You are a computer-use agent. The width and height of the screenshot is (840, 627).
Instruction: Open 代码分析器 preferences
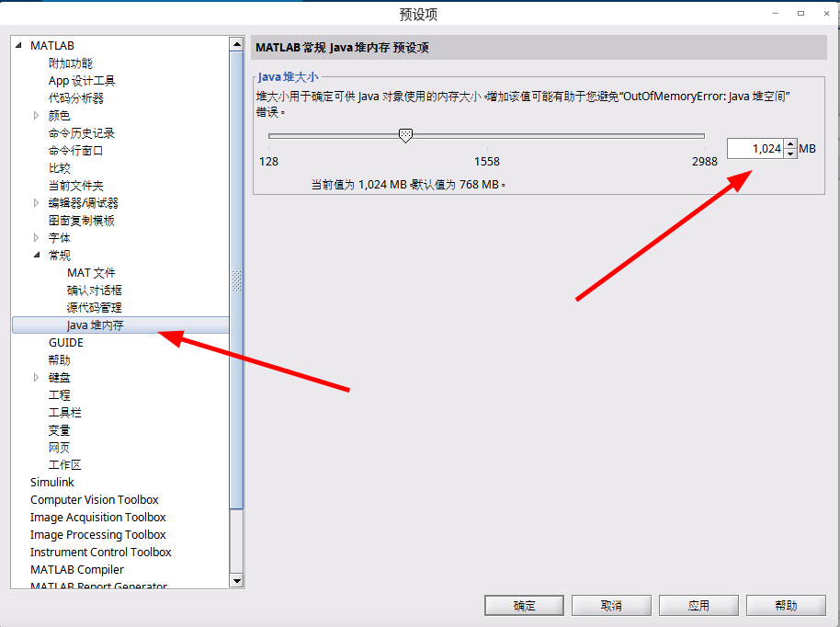click(75, 98)
